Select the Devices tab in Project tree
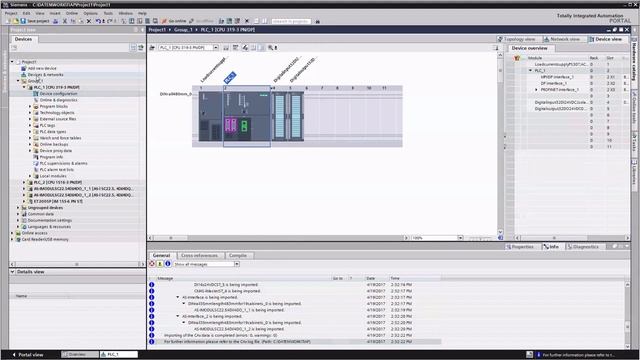The height and width of the screenshot is (360, 640). pos(23,39)
